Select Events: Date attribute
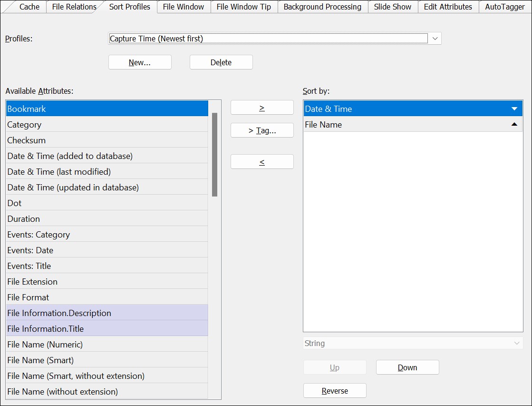The width and height of the screenshot is (532, 406). pos(107,250)
